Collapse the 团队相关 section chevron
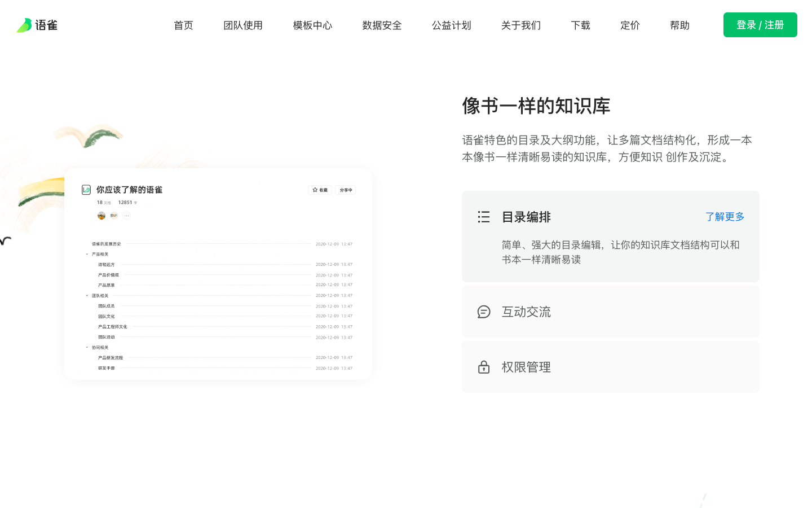812x508 pixels. coord(87,296)
